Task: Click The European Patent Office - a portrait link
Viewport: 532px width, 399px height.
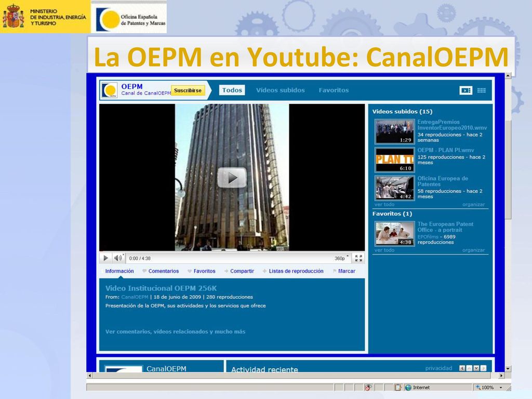Action: click(x=445, y=227)
